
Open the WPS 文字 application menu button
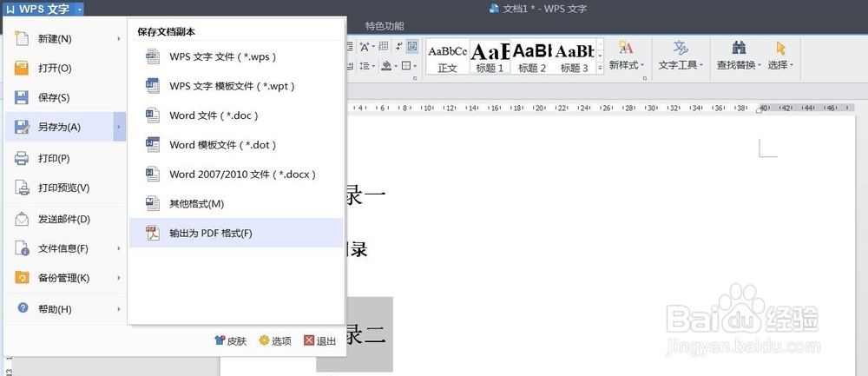tap(39, 9)
